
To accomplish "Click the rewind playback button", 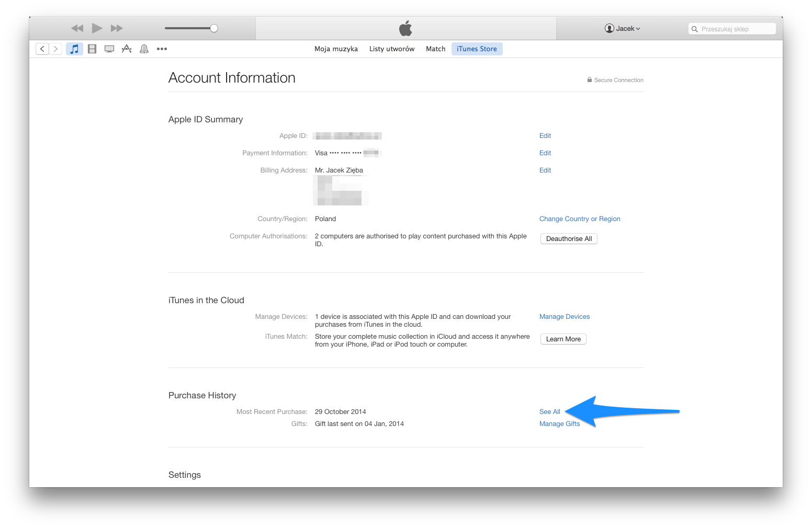I will click(77, 28).
